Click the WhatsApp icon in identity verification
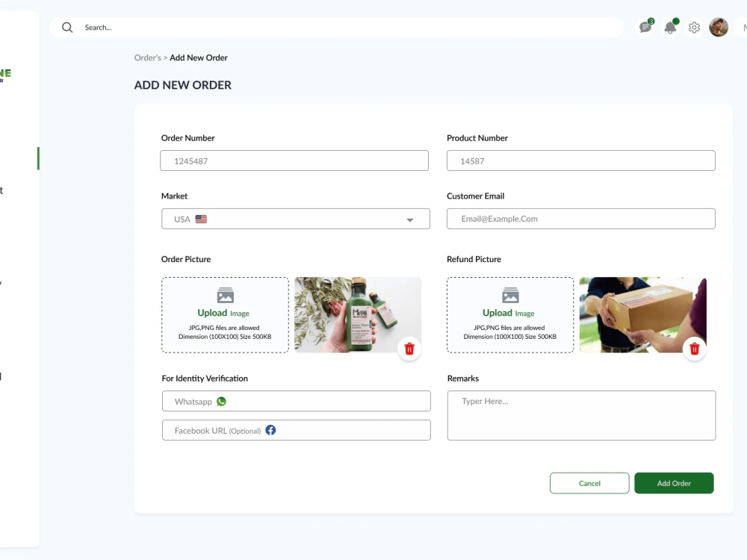Image resolution: width=747 pixels, height=560 pixels. 220,401
